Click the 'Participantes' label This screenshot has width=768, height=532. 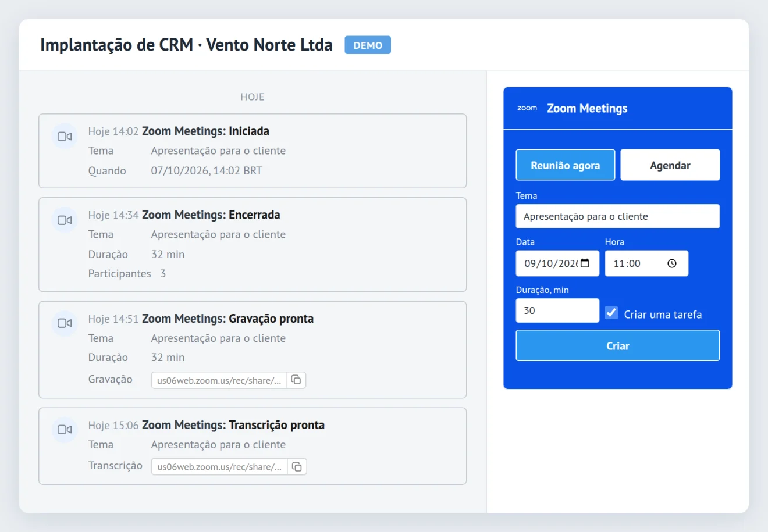click(119, 273)
